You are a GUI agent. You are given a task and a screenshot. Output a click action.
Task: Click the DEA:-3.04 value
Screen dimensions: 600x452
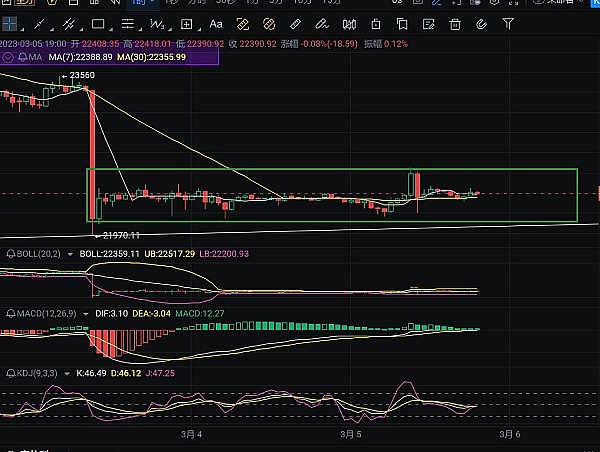(151, 314)
